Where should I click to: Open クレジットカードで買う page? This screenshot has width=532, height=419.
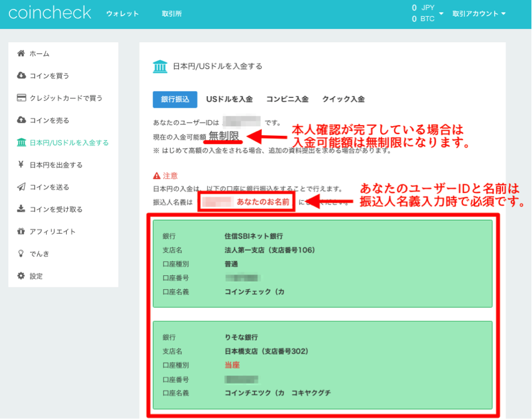point(66,98)
